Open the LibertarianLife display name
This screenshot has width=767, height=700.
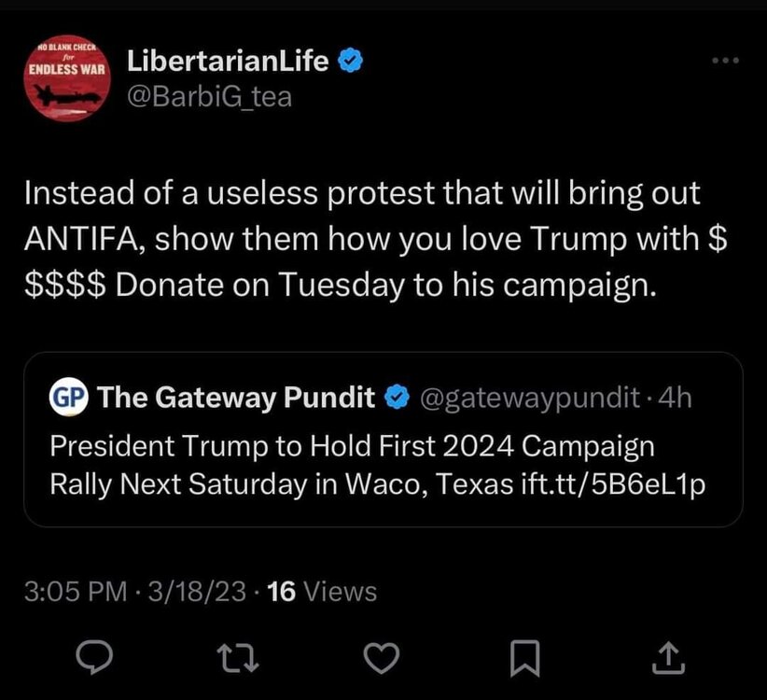coord(228,62)
